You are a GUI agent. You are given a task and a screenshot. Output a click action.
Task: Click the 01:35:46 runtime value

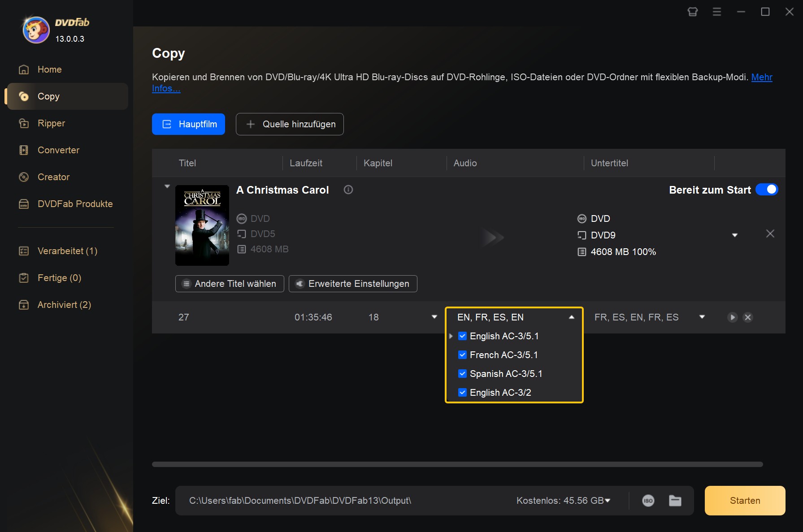point(313,317)
